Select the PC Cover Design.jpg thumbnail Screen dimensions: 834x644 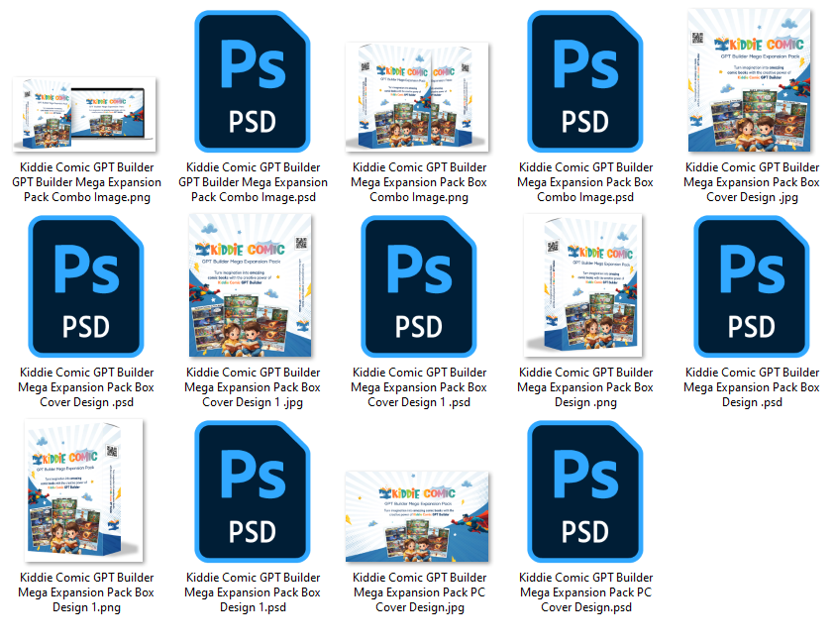(418, 516)
